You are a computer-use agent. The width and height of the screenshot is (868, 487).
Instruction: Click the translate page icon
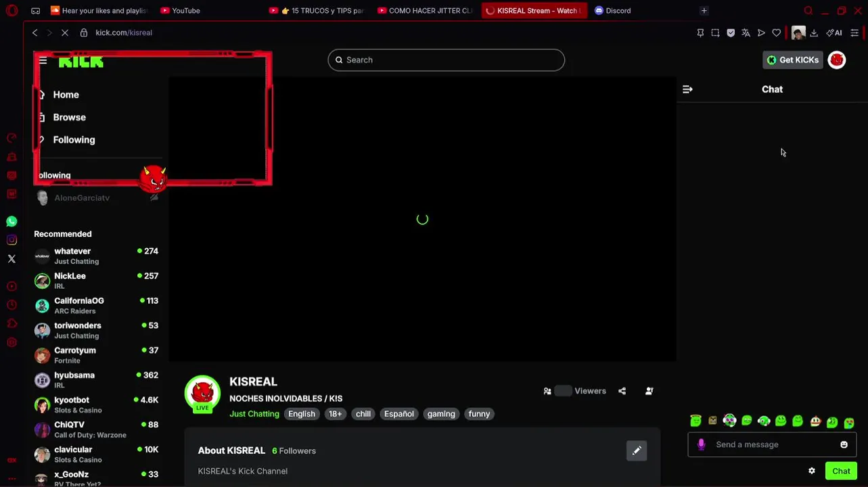[x=746, y=32]
